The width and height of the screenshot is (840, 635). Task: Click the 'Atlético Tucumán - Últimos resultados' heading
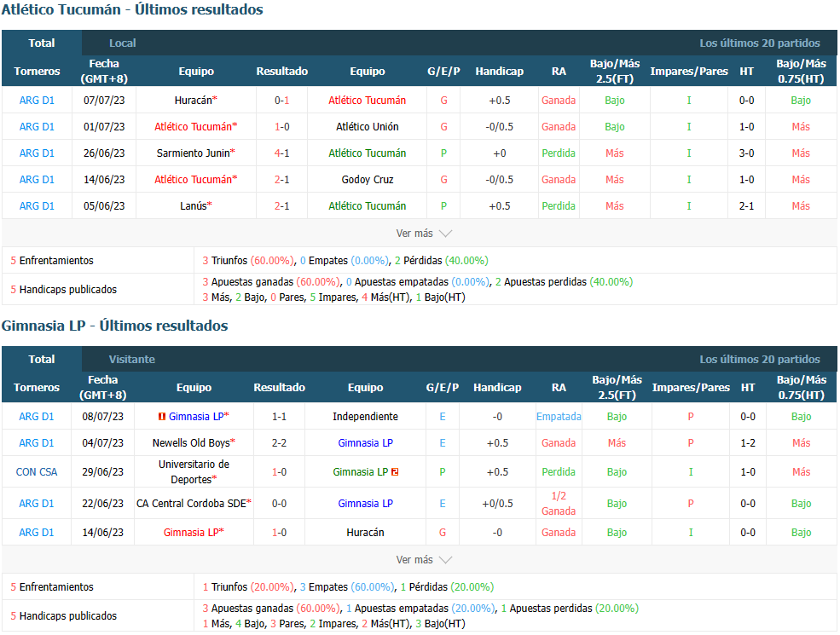(132, 9)
